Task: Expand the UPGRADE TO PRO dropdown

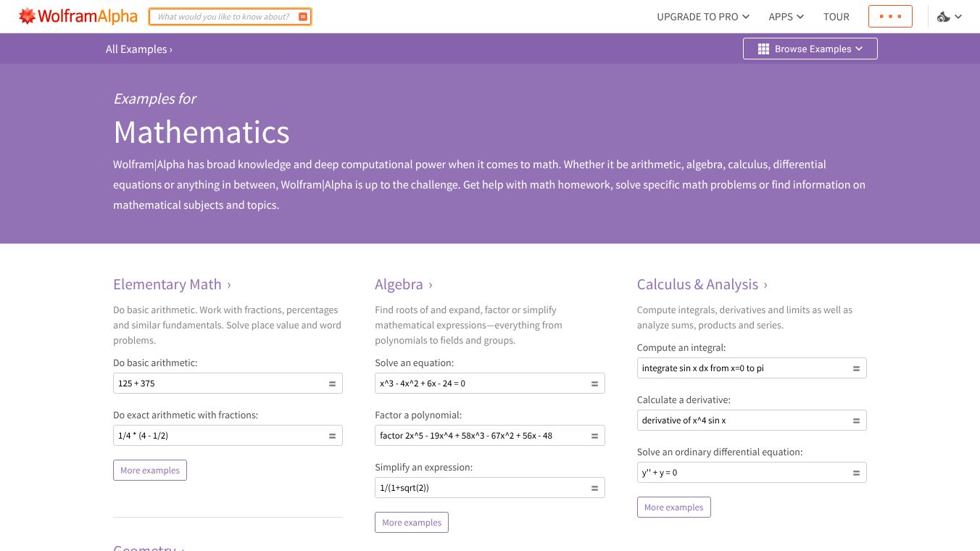Action: pos(702,16)
